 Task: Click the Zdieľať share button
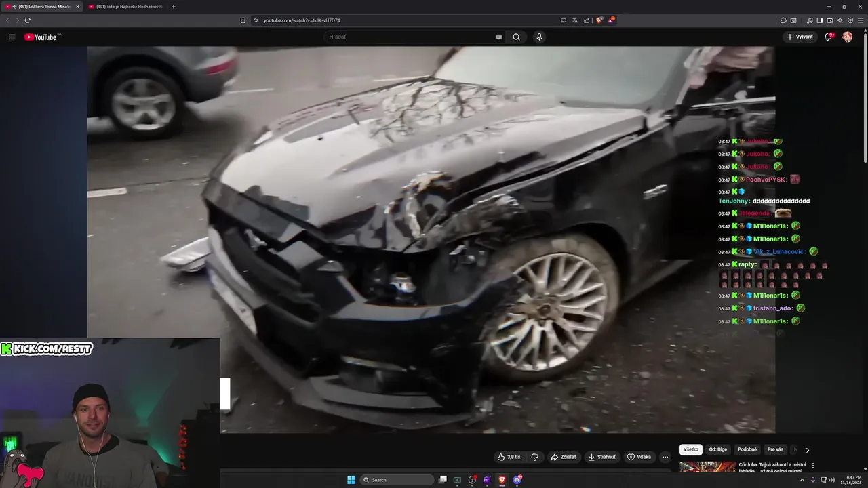(x=563, y=457)
